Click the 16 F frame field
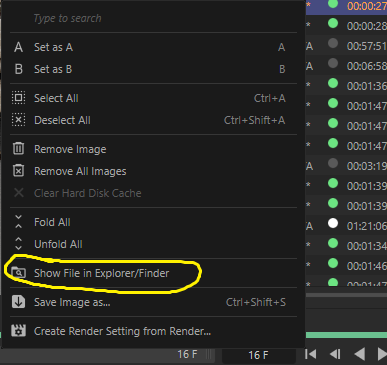Viewport: 387px width, 365px height. (259, 355)
